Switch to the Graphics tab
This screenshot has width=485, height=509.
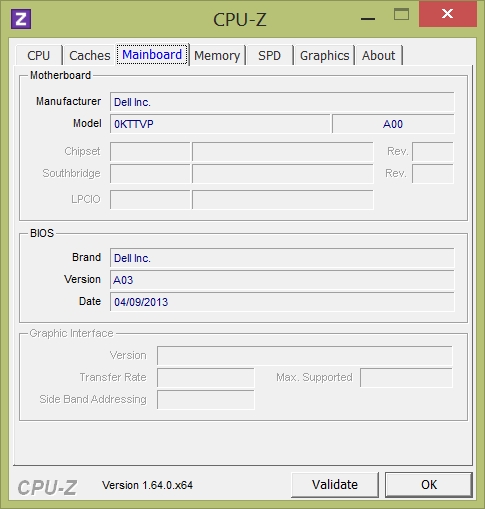coord(324,55)
